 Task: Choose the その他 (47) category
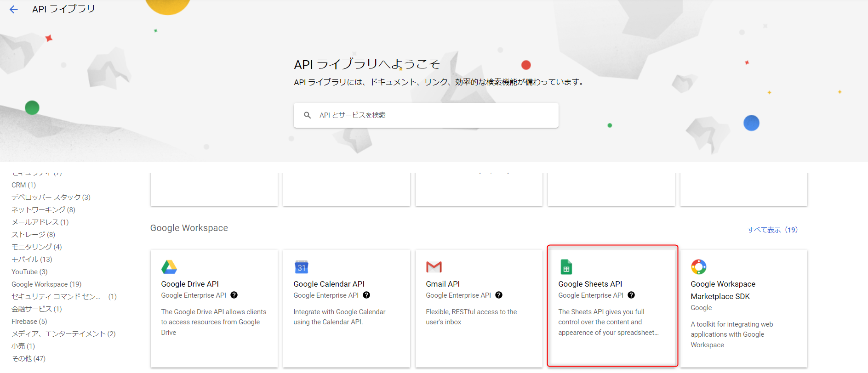29,359
